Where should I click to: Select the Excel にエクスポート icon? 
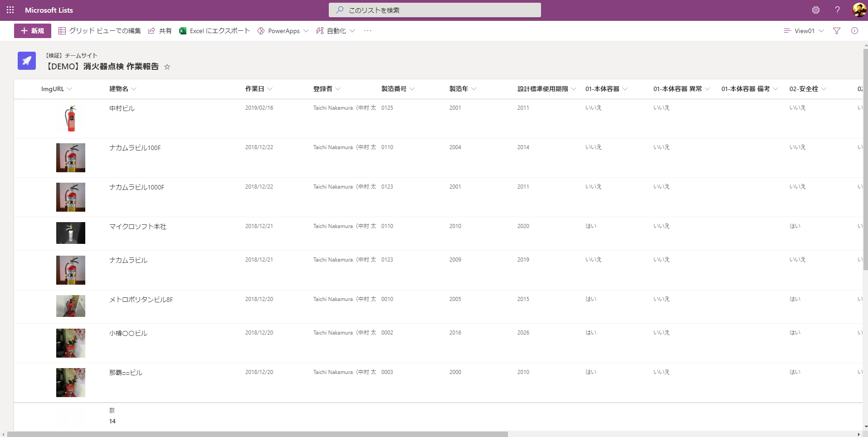pos(183,30)
